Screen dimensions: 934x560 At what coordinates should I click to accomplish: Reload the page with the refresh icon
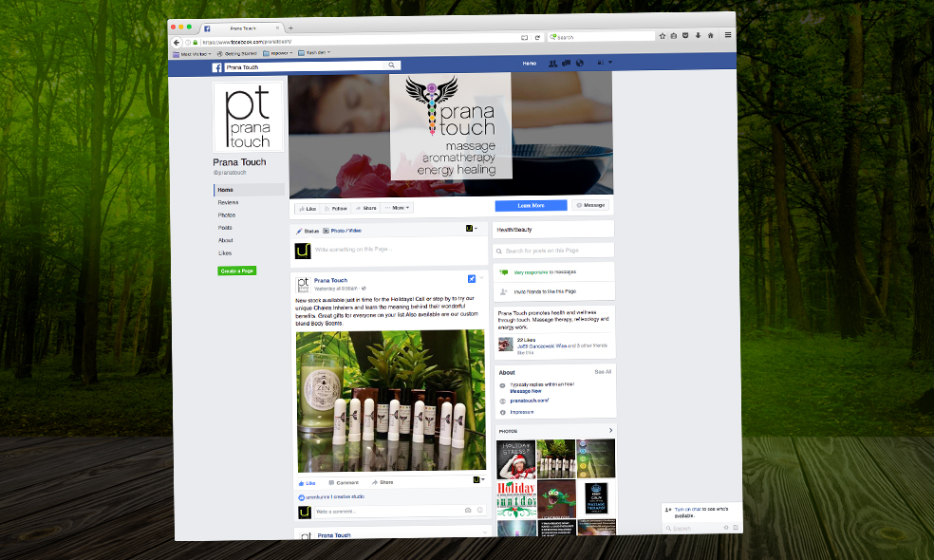tap(537, 38)
